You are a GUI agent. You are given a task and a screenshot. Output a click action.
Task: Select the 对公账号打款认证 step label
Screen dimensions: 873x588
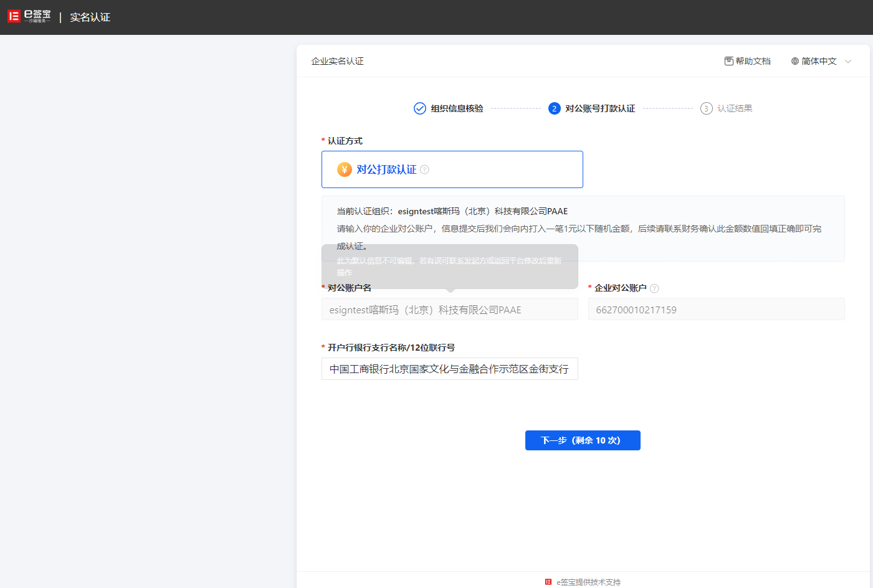coord(600,108)
